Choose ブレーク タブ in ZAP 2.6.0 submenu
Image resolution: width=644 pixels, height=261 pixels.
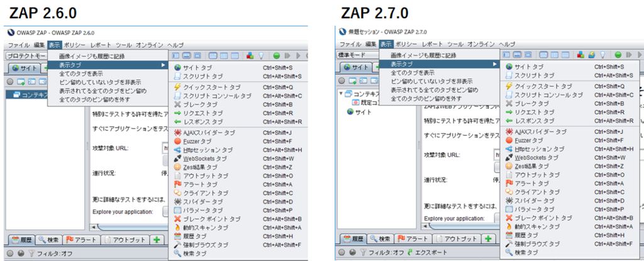click(x=238, y=104)
